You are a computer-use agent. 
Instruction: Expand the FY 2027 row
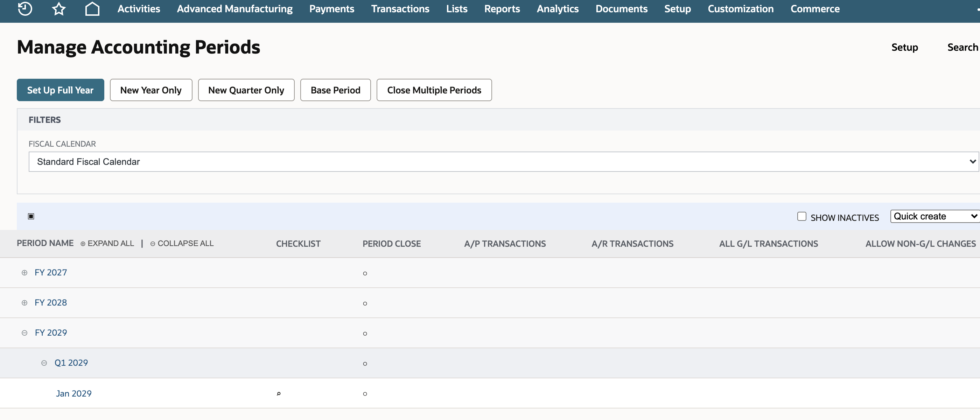(24, 272)
